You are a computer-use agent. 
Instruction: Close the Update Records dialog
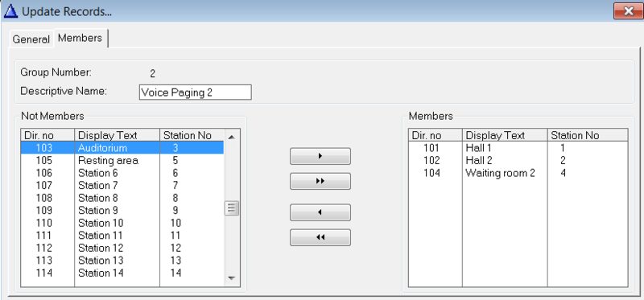pos(628,11)
